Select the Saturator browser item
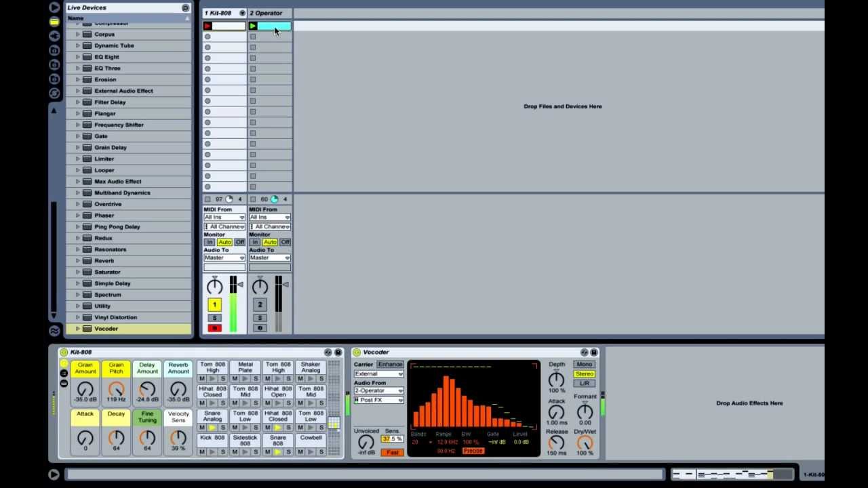Image resolution: width=868 pixels, height=488 pixels. point(129,272)
